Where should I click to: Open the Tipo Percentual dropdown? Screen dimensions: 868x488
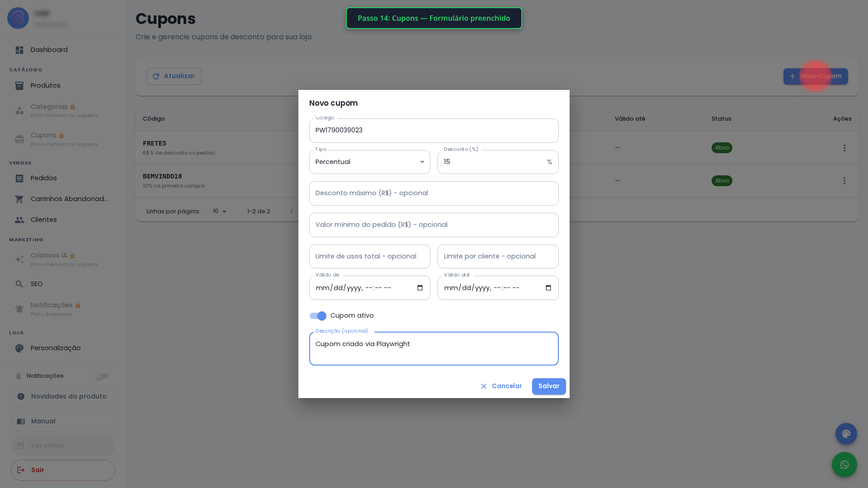point(370,162)
